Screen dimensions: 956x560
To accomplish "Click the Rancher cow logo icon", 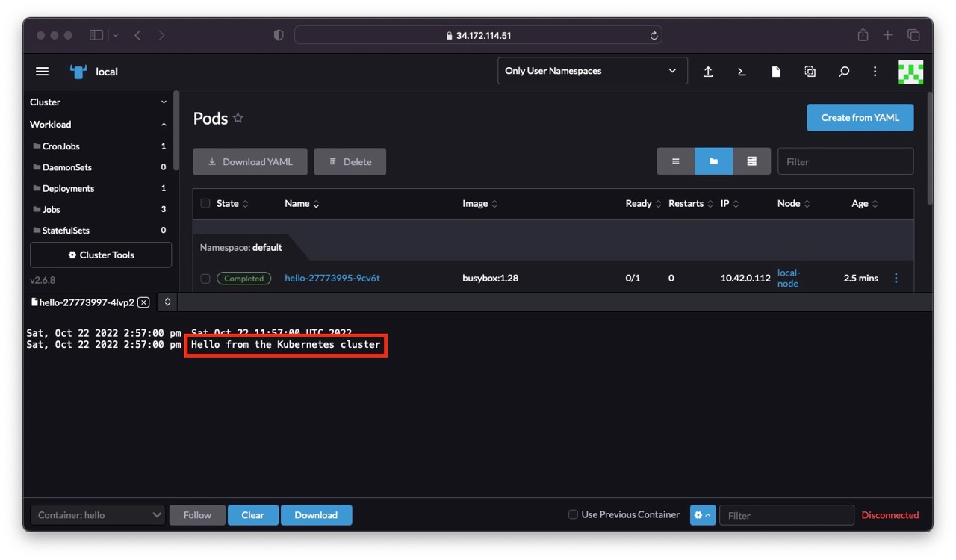I will pos(78,72).
